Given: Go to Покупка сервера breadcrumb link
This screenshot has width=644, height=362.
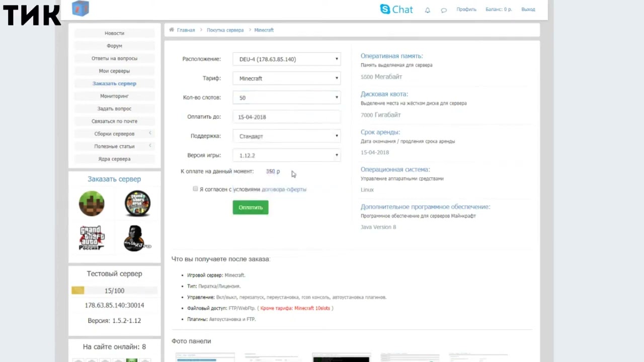Looking at the screenshot, I should pyautogui.click(x=225, y=30).
